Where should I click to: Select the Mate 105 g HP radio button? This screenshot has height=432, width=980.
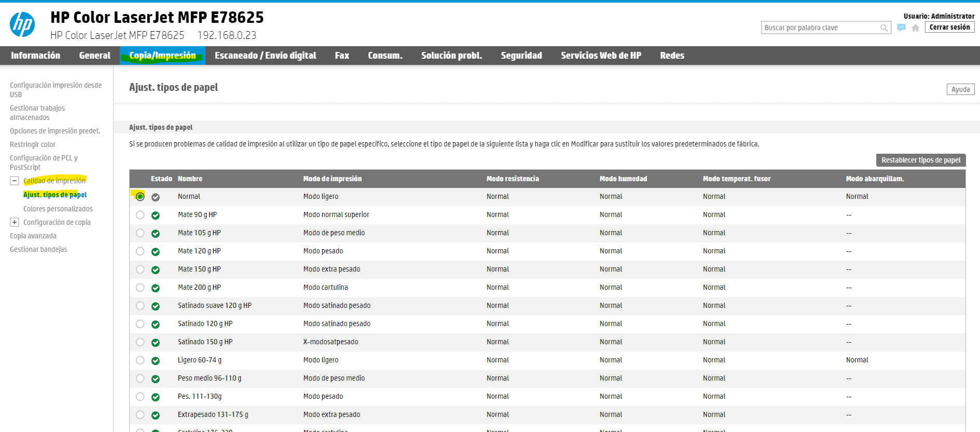tap(140, 233)
